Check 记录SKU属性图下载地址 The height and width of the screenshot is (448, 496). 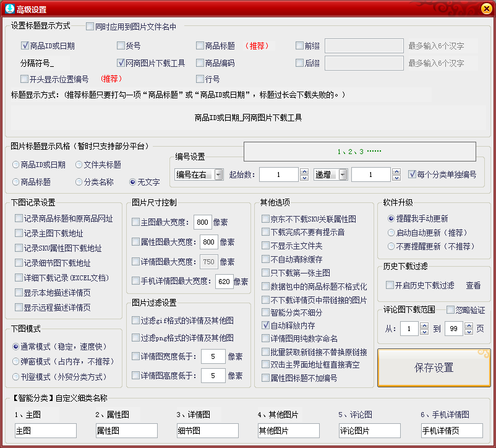click(x=19, y=248)
